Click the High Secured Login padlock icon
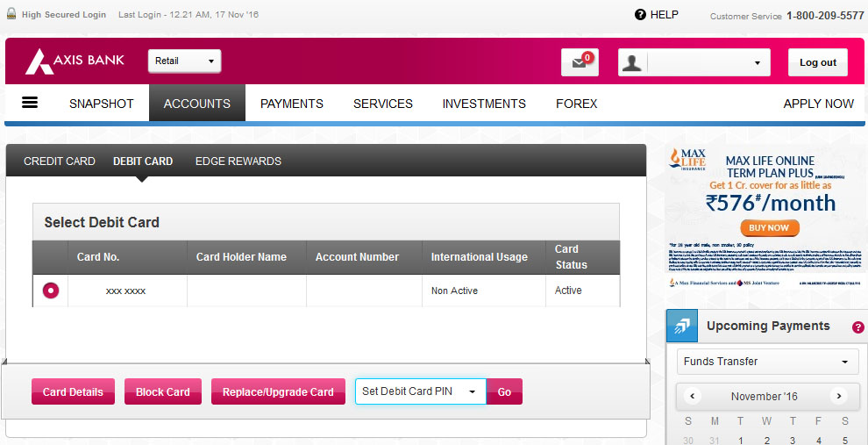 point(11,14)
